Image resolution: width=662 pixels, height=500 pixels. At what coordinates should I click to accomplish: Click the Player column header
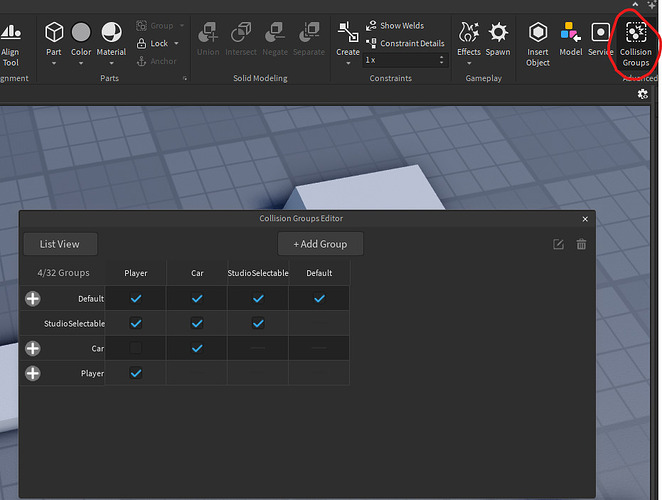click(x=136, y=273)
